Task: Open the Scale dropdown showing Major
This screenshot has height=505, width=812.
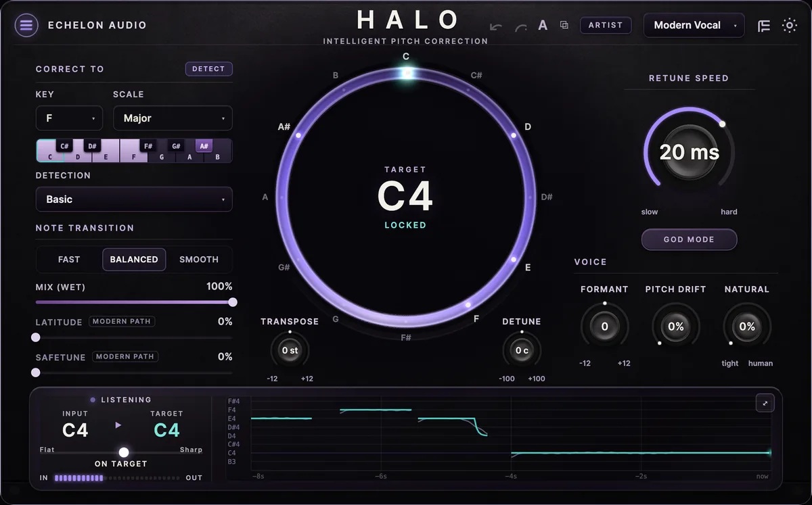Action: point(173,118)
